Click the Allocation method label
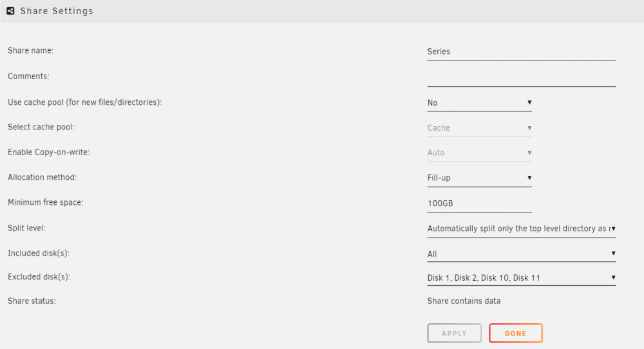Screen dimensions: 644x349 [x=43, y=177]
